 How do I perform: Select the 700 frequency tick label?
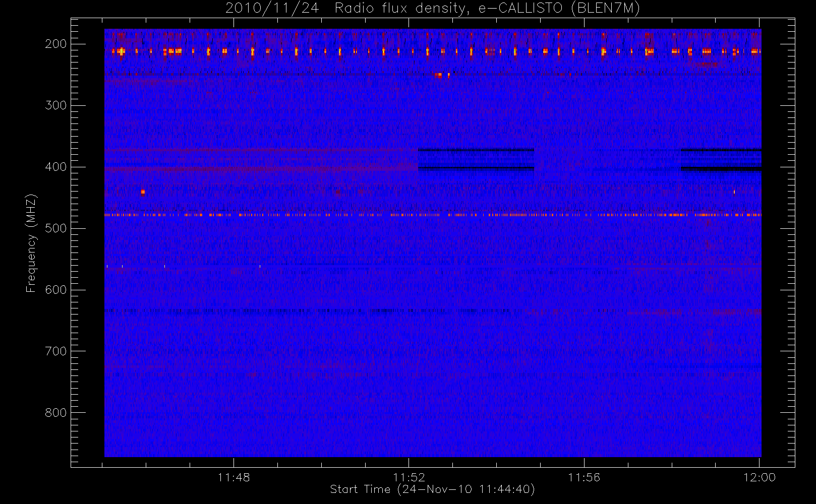click(x=56, y=351)
